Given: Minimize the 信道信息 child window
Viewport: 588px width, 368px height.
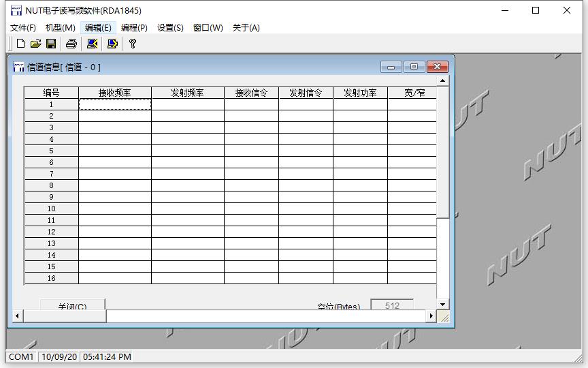Looking at the screenshot, I should coord(391,67).
